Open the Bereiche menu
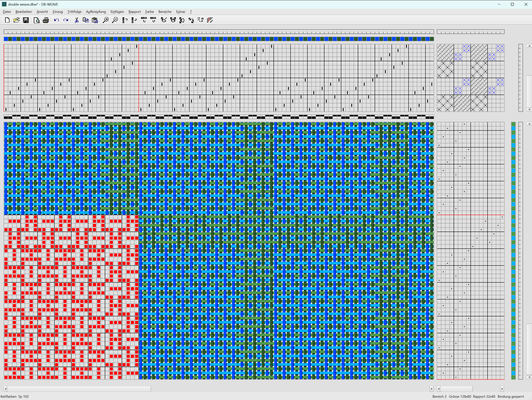 (x=165, y=12)
